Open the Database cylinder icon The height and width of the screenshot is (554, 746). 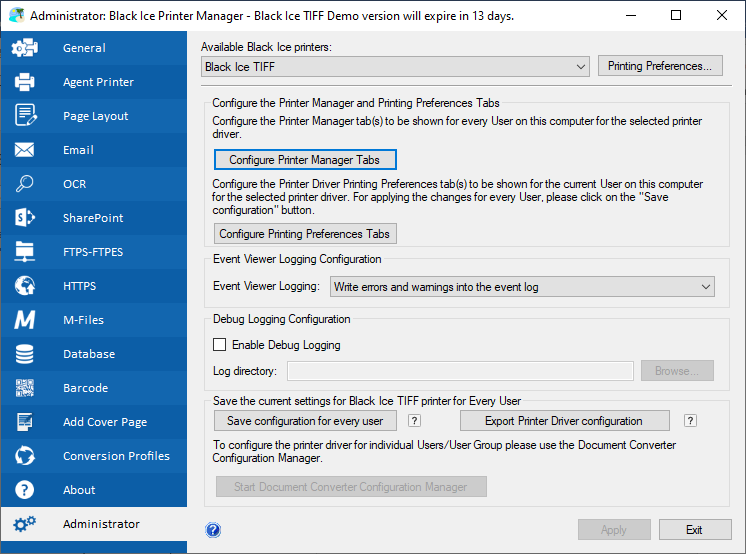point(25,354)
